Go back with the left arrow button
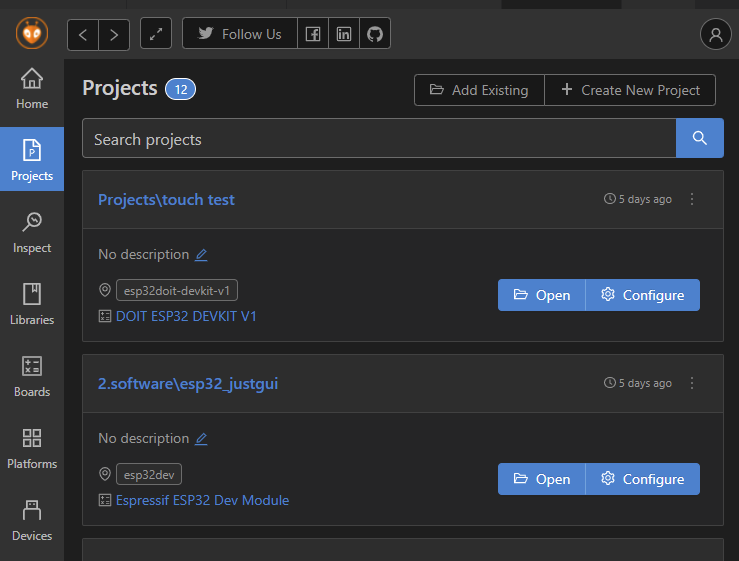Viewport: 739px width, 561px height. coord(83,34)
